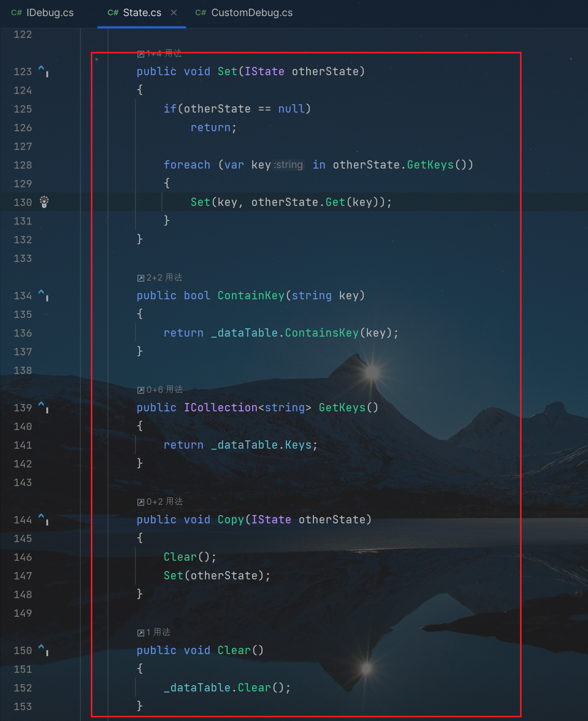Click "_dataTable.Clear();" on line 152
The image size is (588, 721).
coord(227,687)
